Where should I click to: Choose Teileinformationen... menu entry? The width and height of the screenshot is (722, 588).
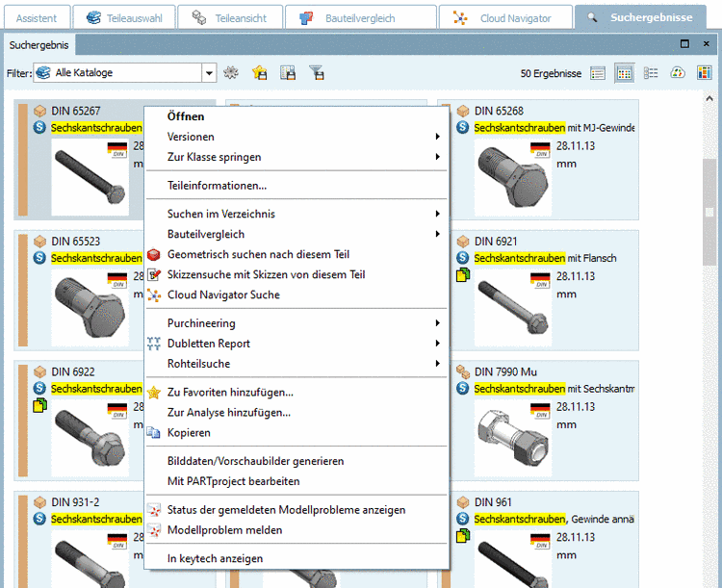pyautogui.click(x=297, y=186)
